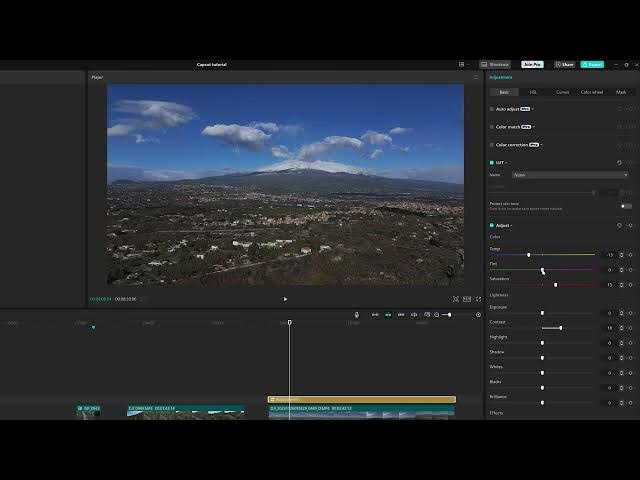Start voiceover recording with microphone icon

coord(357,315)
